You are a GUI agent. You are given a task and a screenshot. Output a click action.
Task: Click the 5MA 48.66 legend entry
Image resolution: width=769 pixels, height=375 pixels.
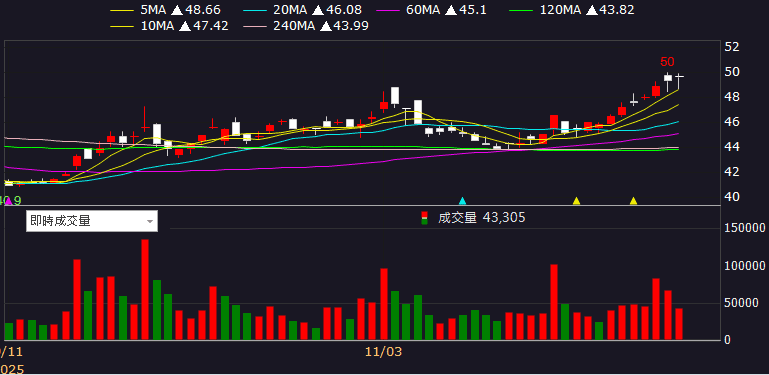166,10
